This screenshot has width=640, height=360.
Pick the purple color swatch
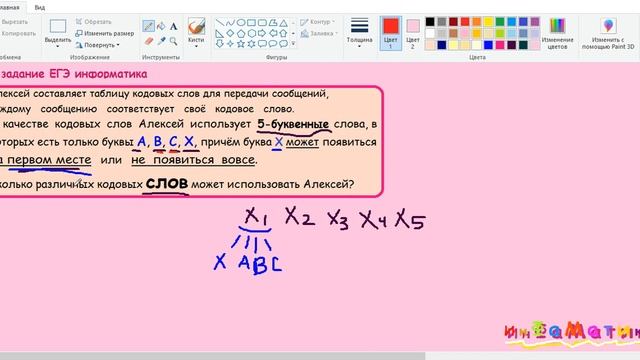pyautogui.click(x=535, y=22)
